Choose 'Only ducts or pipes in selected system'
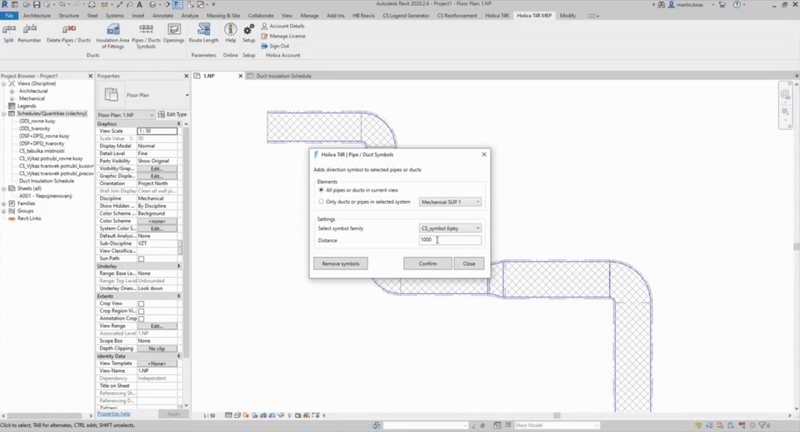 319,201
